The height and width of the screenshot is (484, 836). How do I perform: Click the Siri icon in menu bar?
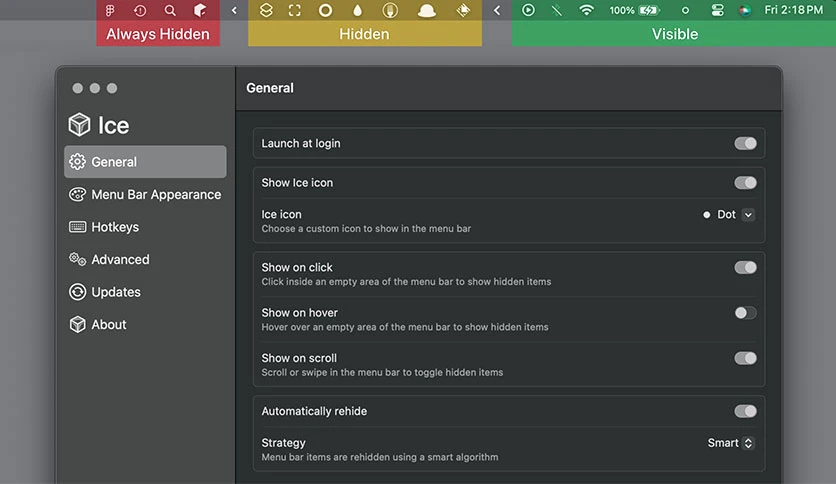(745, 10)
